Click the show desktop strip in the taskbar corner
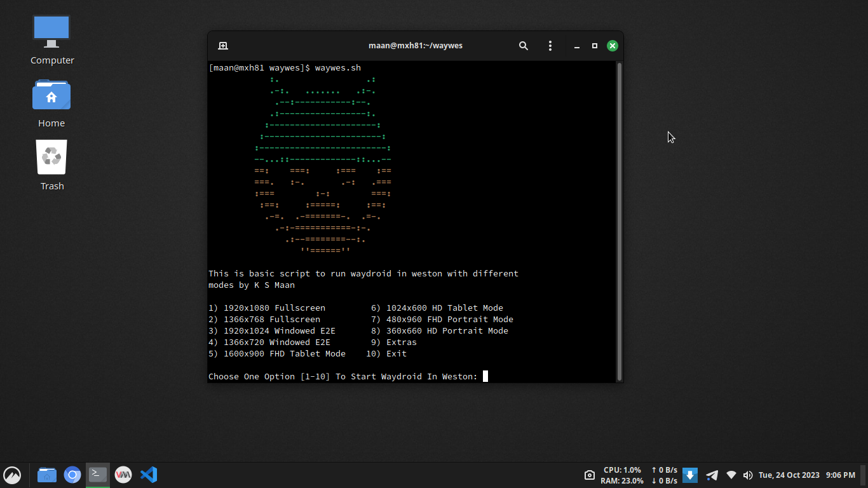The height and width of the screenshot is (488, 868). pos(863,475)
